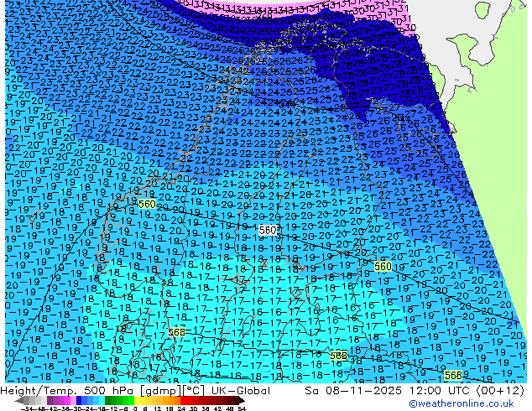532x411 pixels.
Task: Open the weatheronline.co.uk copyright link
Action: pyautogui.click(x=461, y=403)
